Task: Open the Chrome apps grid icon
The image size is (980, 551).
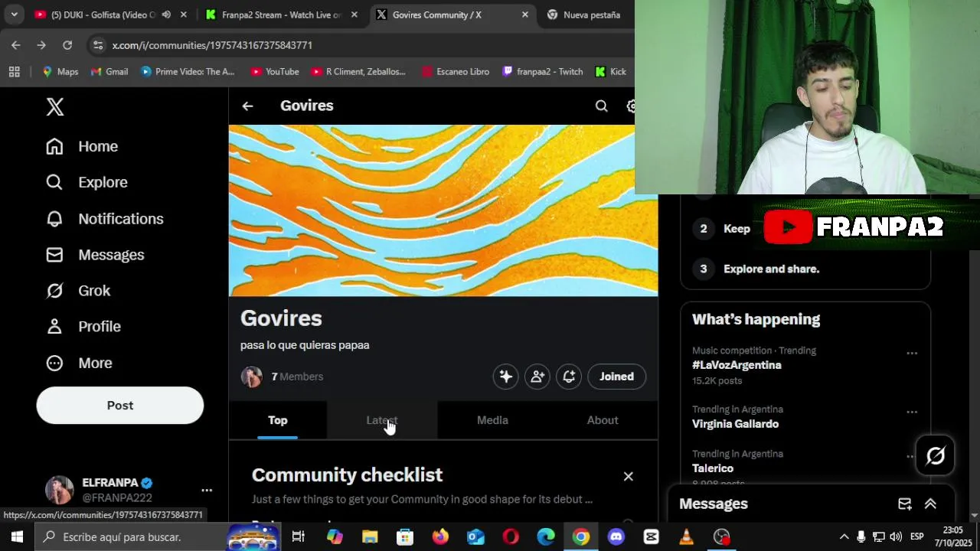Action: (14, 71)
